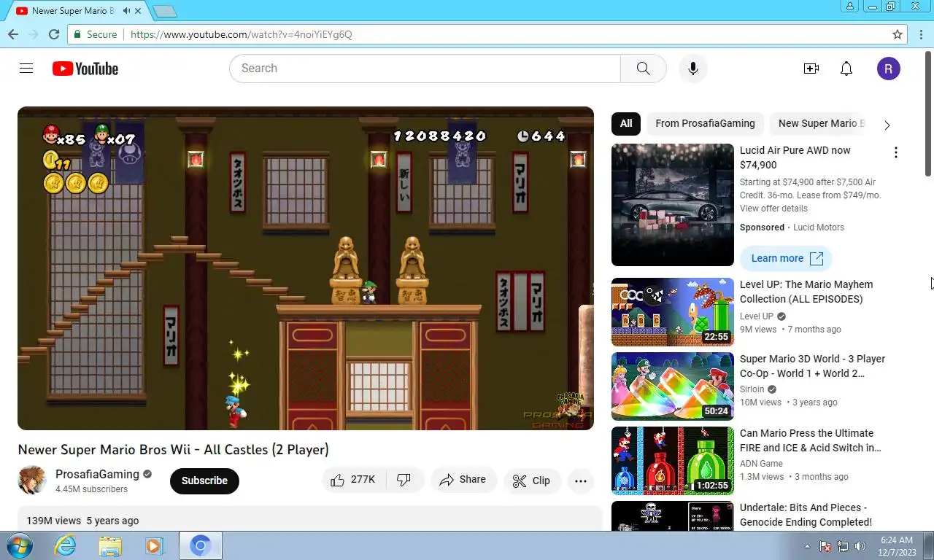Screen dimensions: 934x560
Task: Select the From ProsafiaGaming chip
Action: point(705,123)
